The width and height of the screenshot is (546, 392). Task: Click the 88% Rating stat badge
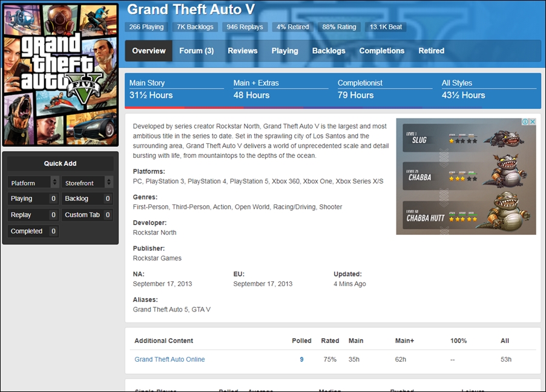(x=339, y=27)
